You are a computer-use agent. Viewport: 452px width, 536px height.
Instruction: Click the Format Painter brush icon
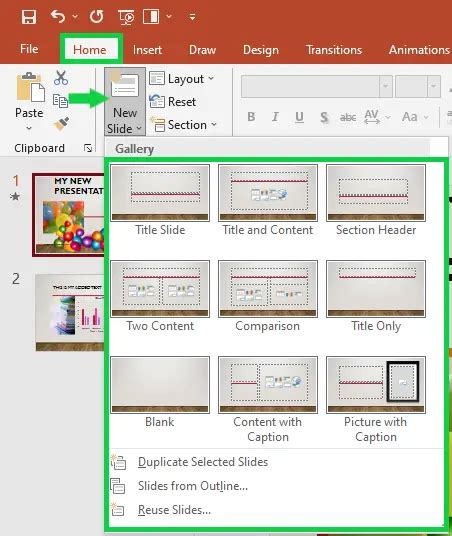click(x=62, y=124)
